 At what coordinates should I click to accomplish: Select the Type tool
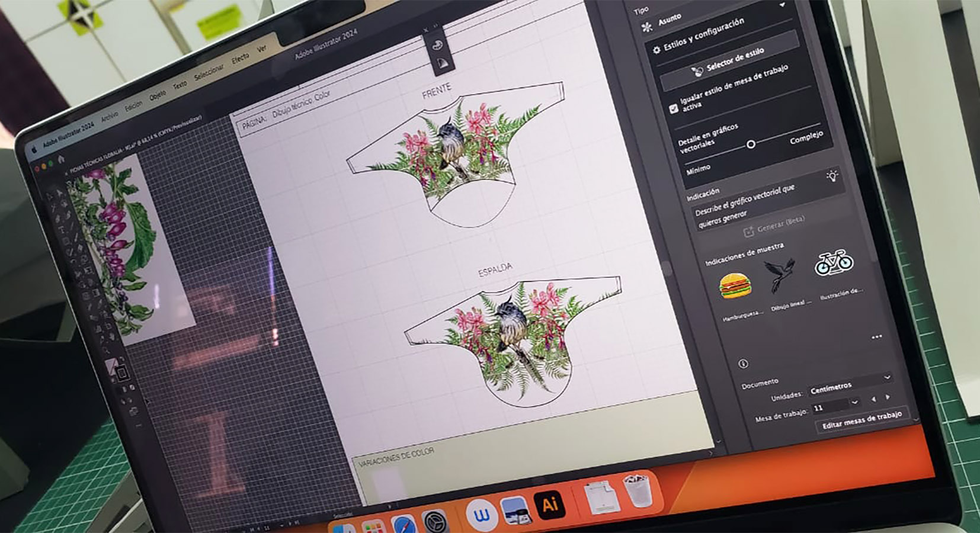pos(62,229)
